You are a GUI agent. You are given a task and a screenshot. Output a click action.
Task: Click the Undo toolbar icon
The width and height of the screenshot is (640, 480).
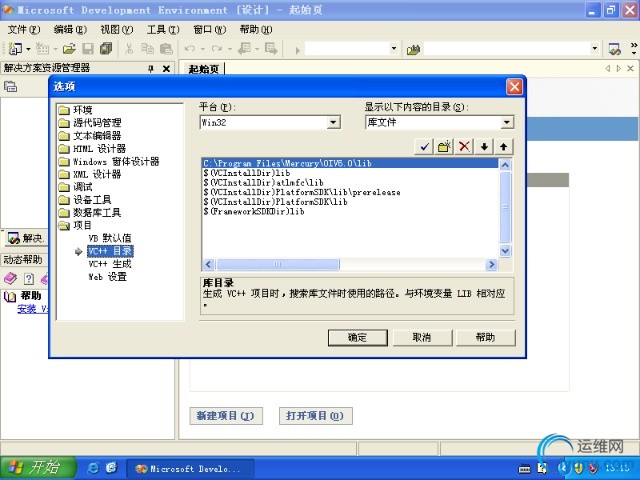pos(189,49)
